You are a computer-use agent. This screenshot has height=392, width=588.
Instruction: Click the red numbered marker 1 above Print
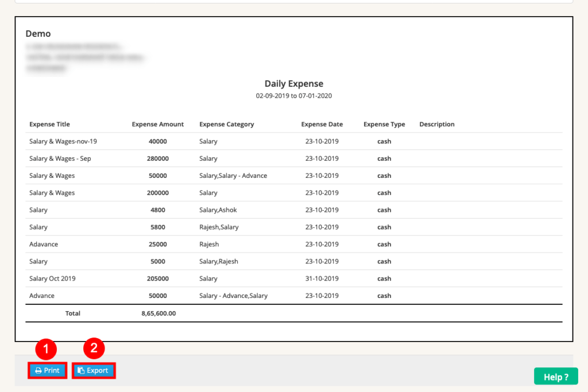[47, 348]
